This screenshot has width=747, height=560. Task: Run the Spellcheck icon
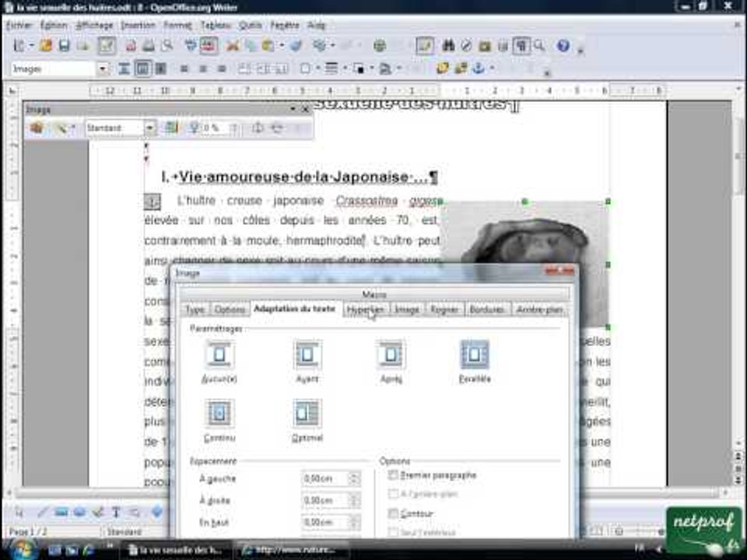pos(191,46)
